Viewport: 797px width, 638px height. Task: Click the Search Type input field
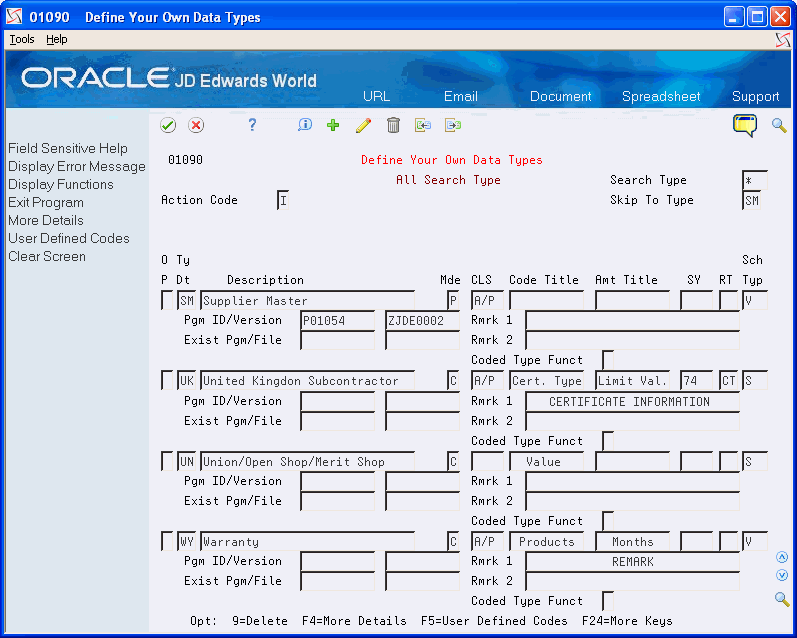point(754,180)
